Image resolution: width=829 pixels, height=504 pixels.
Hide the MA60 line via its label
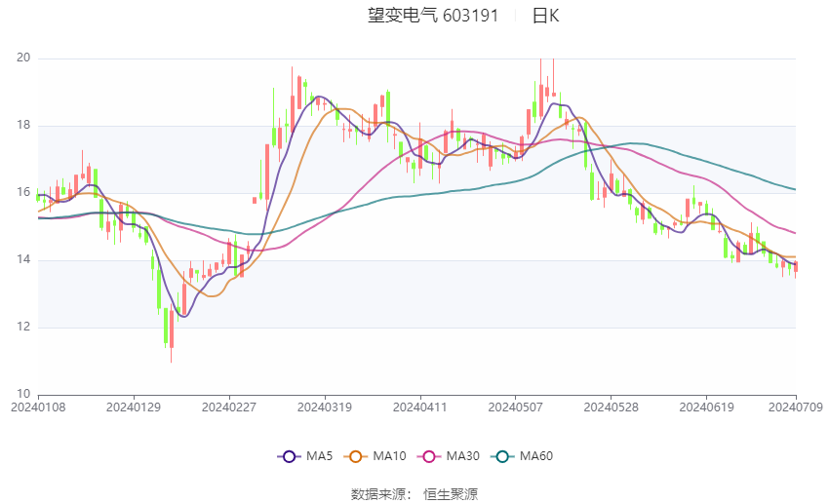click(536, 456)
